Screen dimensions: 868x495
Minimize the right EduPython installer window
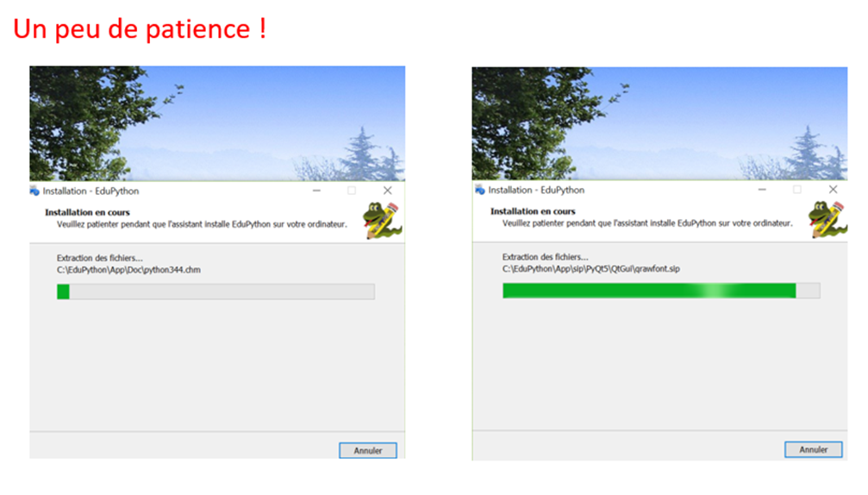tap(762, 190)
